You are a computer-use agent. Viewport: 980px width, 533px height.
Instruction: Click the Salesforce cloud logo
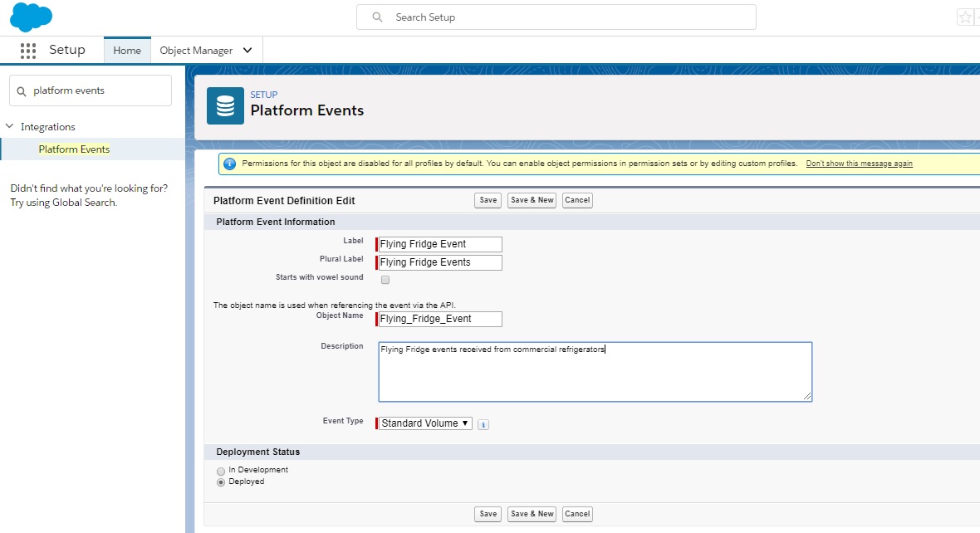(31, 17)
